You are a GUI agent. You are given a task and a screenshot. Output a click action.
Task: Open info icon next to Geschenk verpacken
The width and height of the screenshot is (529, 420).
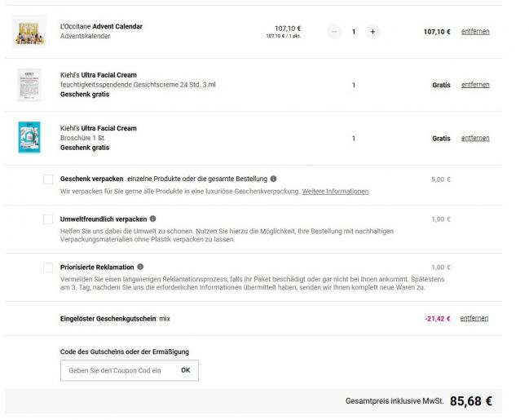[x=273, y=179]
